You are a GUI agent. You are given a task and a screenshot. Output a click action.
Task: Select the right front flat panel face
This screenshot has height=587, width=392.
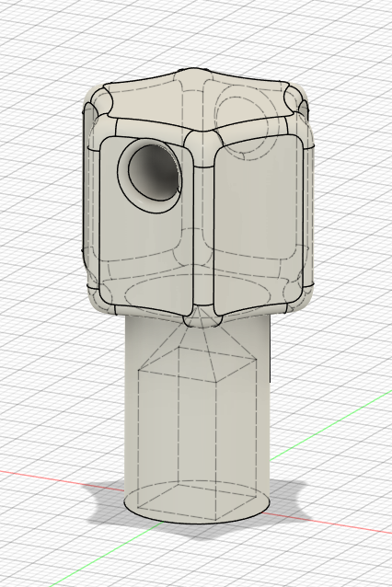(x=259, y=224)
